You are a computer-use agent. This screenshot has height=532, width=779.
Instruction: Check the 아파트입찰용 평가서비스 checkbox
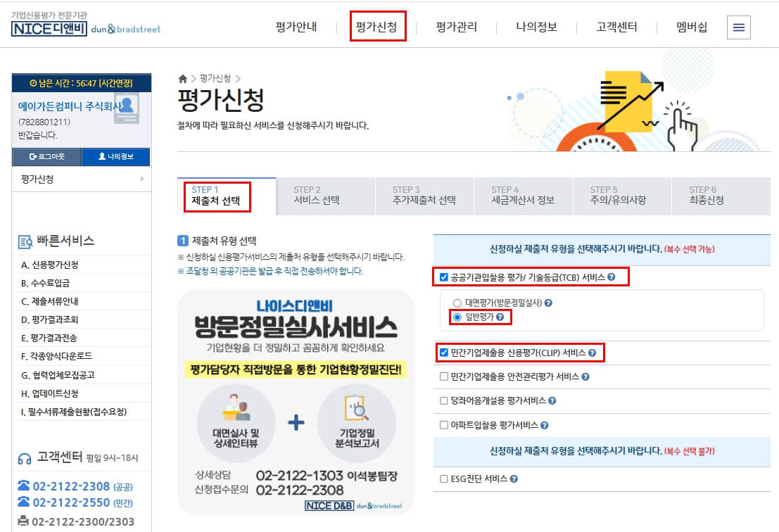[443, 425]
